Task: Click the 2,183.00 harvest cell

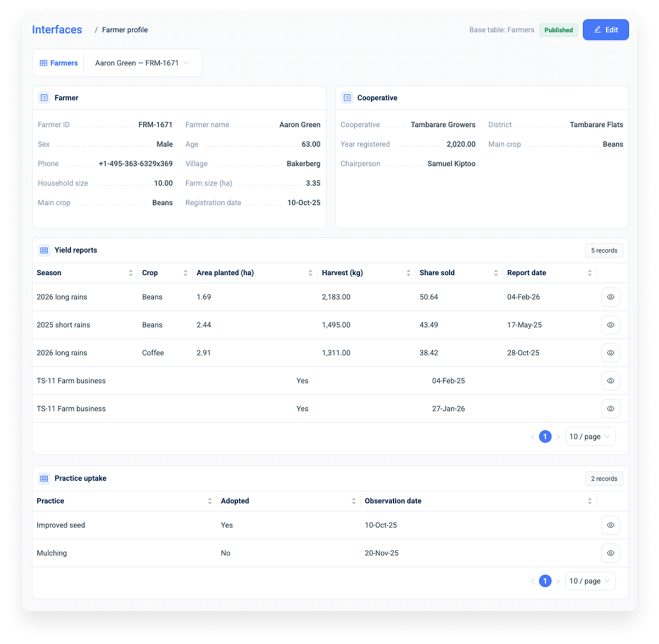Action: click(x=336, y=297)
